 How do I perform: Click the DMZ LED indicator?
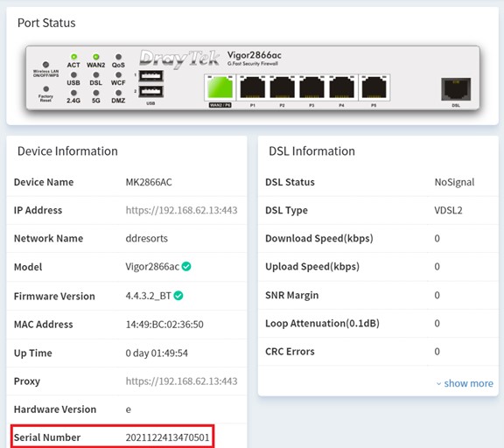(118, 93)
